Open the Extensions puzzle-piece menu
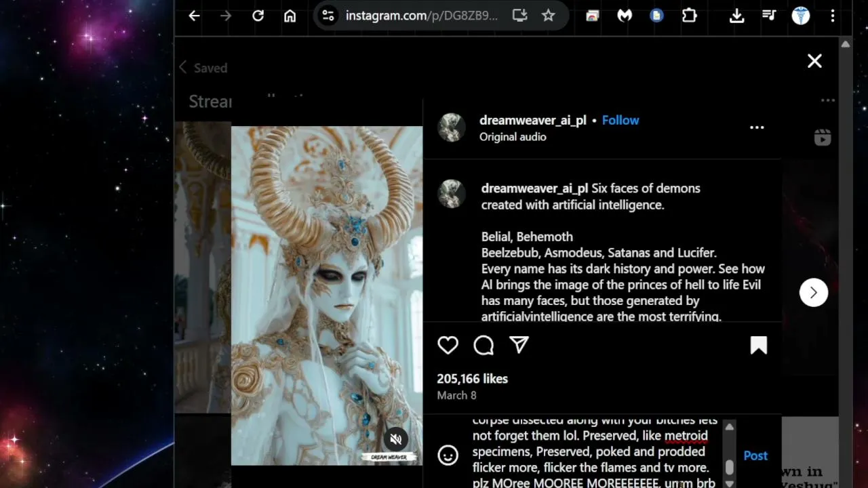 point(689,16)
